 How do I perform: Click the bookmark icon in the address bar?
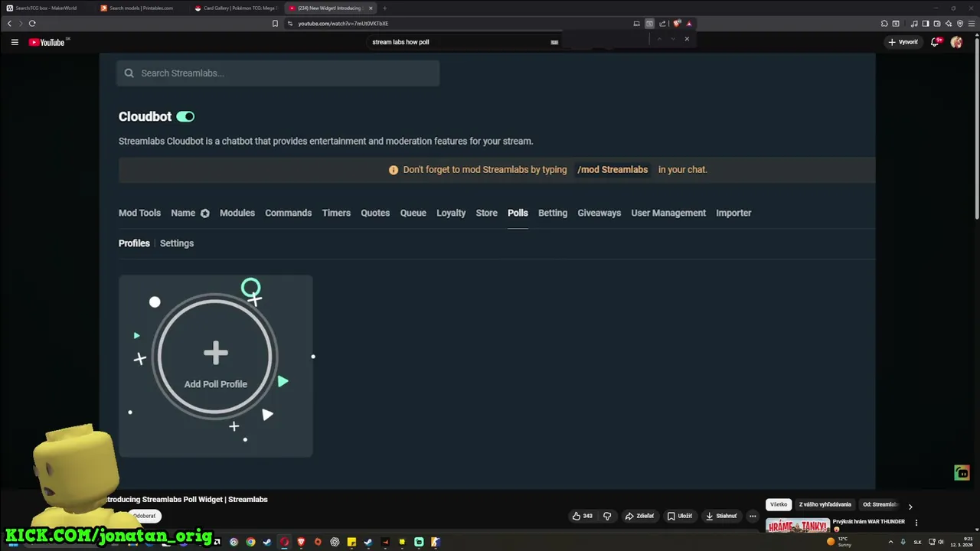click(275, 24)
